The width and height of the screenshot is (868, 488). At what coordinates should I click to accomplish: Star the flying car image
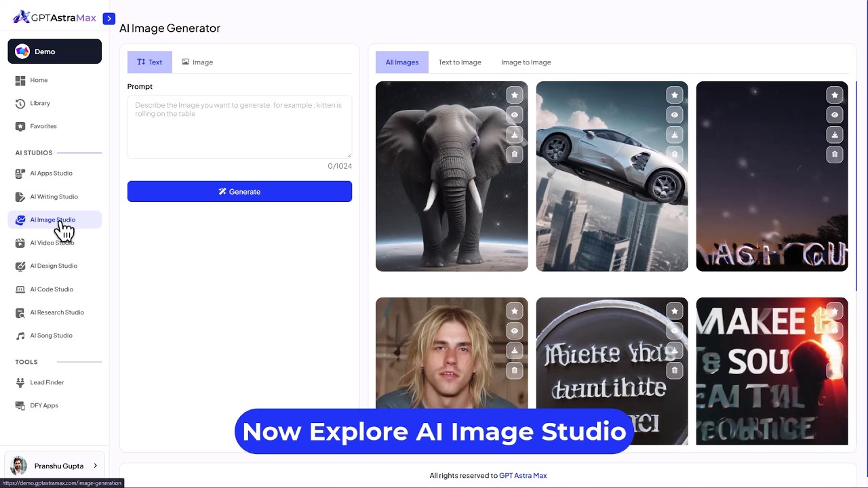(x=675, y=95)
